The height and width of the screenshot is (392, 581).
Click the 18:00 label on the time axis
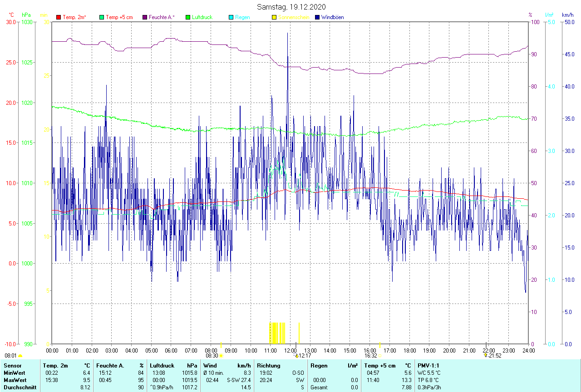409,350
